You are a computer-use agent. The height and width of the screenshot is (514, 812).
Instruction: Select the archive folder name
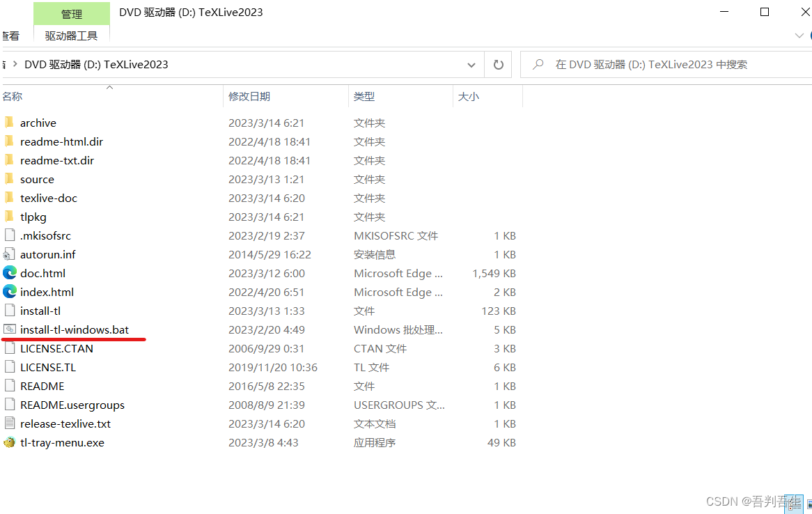(x=38, y=123)
